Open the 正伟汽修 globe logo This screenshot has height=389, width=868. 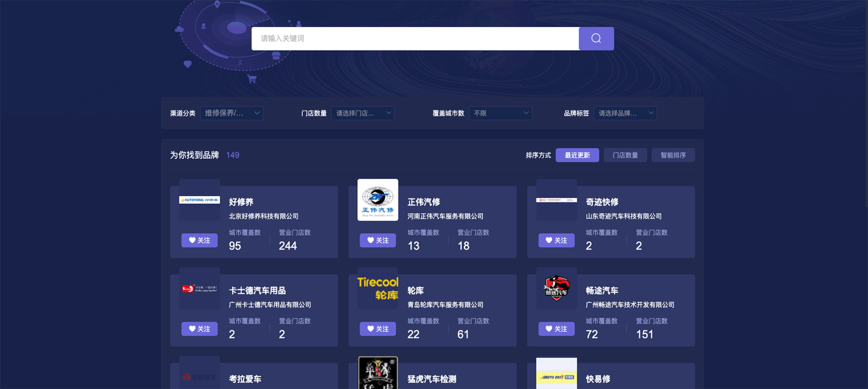coord(378,200)
